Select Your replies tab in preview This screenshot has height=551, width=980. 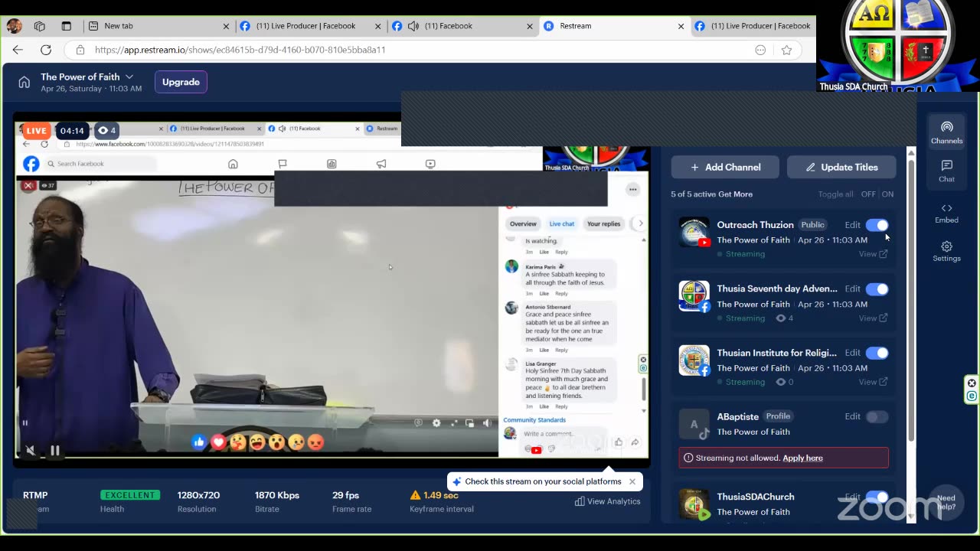point(603,224)
